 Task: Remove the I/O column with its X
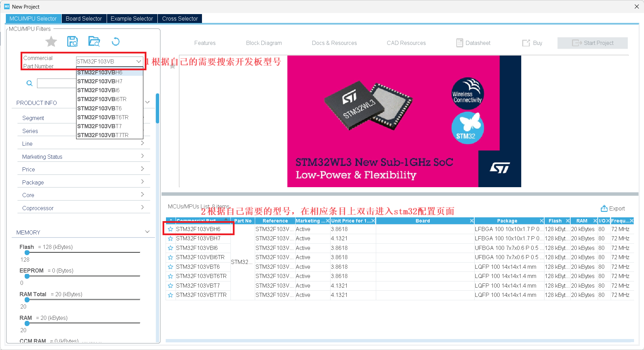click(x=608, y=221)
